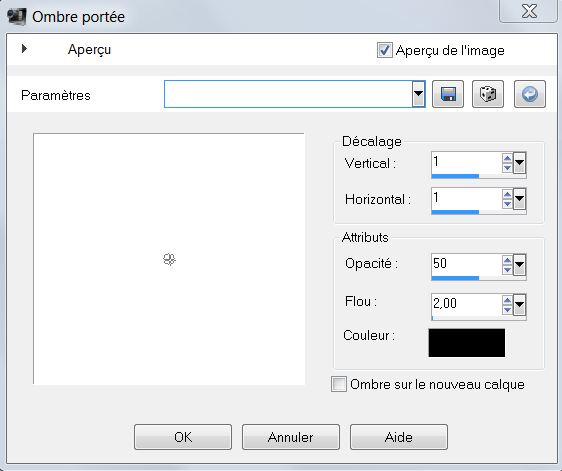Increase Vertical offset with up arrow

[507, 158]
